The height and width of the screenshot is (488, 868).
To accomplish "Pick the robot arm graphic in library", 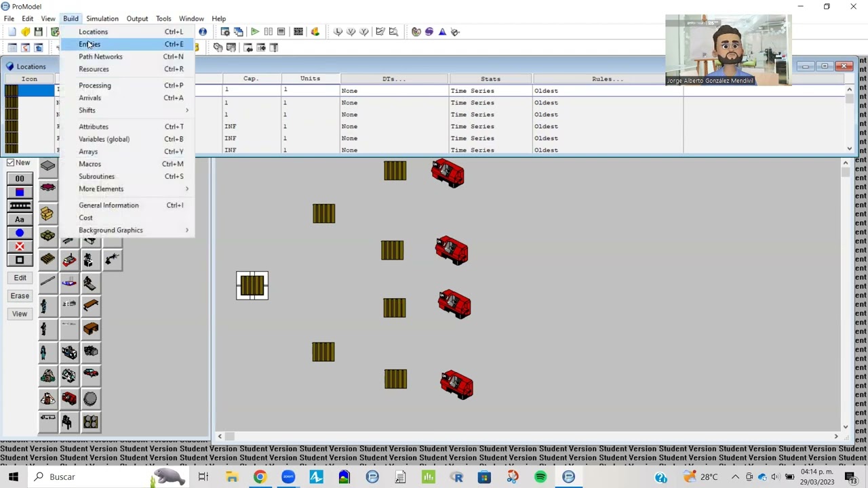I will point(112,259).
